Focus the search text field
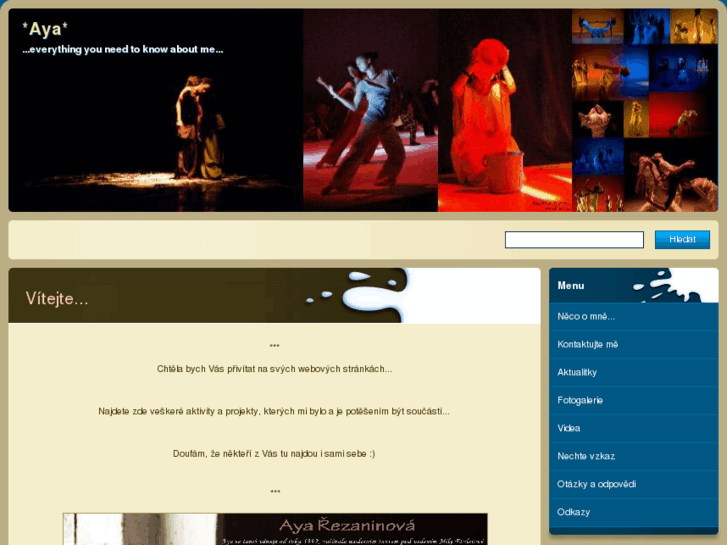This screenshot has height=545, width=727. (574, 240)
